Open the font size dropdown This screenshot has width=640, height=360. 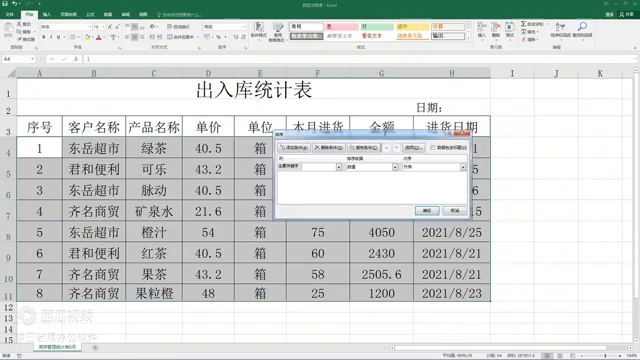(x=104, y=27)
